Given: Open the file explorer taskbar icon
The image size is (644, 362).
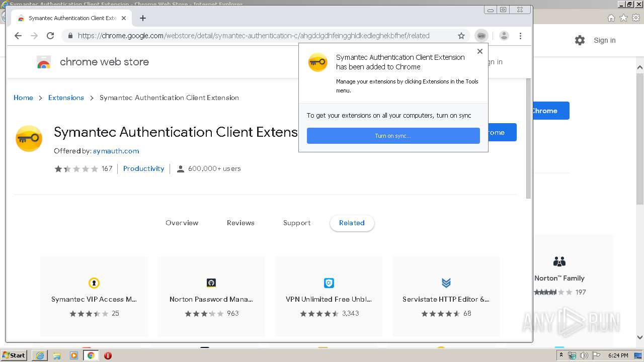Looking at the screenshot, I should click(57, 355).
